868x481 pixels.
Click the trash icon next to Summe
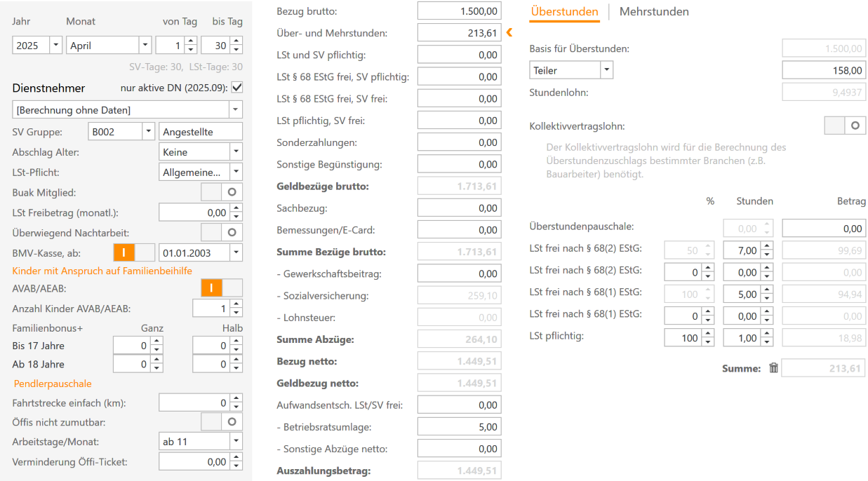(x=773, y=367)
